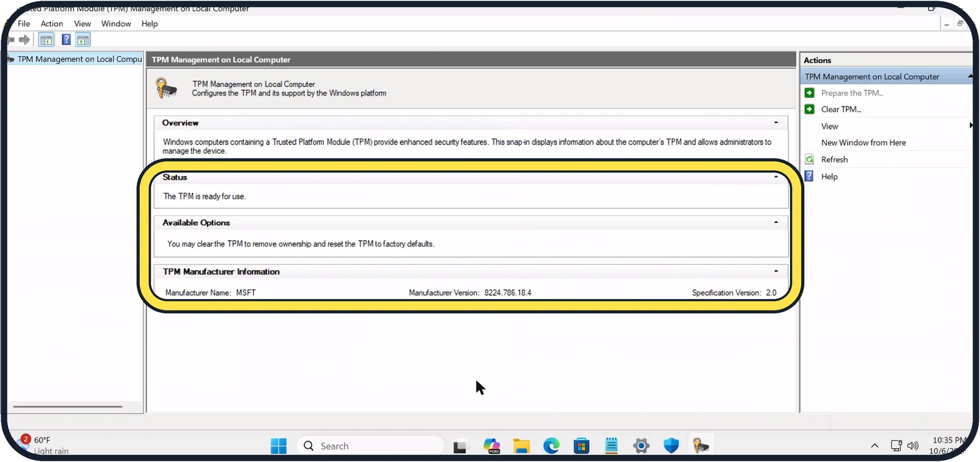Image resolution: width=980 pixels, height=462 pixels.
Task: Collapse the Status section
Action: 776,177
